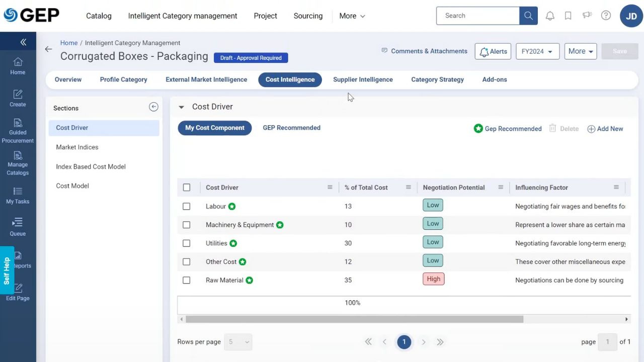Click the Gep Recommended star button
This screenshot has height=362, width=644.
click(x=508, y=129)
